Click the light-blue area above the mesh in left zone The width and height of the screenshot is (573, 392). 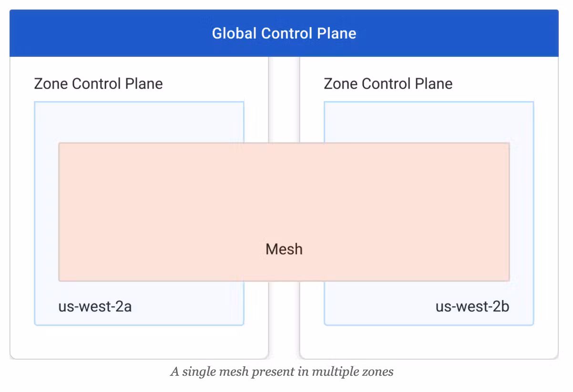pyautogui.click(x=138, y=122)
